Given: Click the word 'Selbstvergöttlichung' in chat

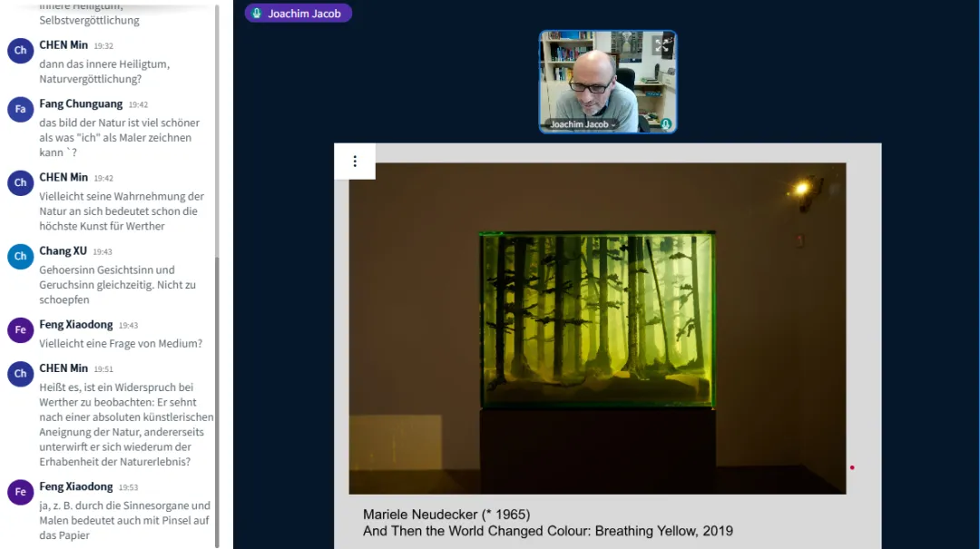Looking at the screenshot, I should coord(89,20).
